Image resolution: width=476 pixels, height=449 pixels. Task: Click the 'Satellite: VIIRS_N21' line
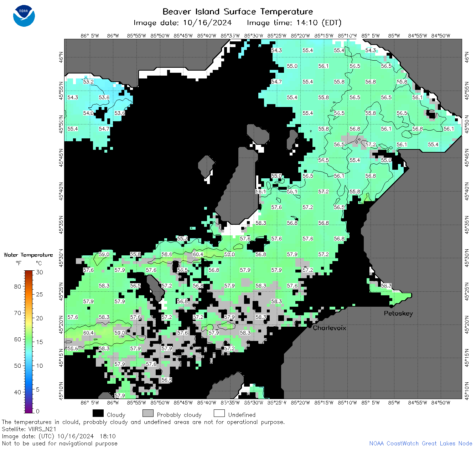[x=29, y=429]
